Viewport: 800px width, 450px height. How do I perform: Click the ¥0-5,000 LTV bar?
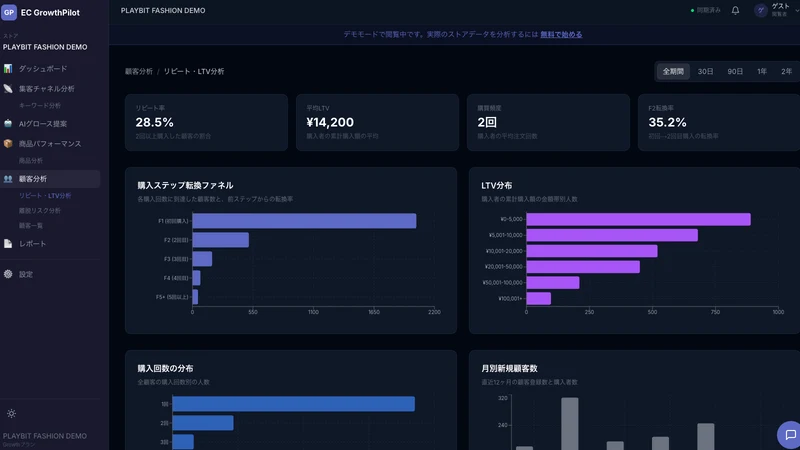tap(638, 219)
